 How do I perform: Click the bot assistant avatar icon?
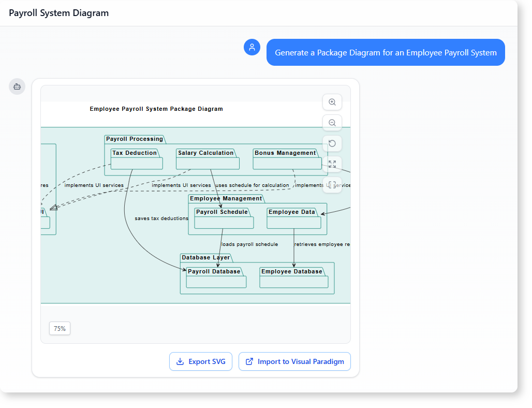point(17,86)
